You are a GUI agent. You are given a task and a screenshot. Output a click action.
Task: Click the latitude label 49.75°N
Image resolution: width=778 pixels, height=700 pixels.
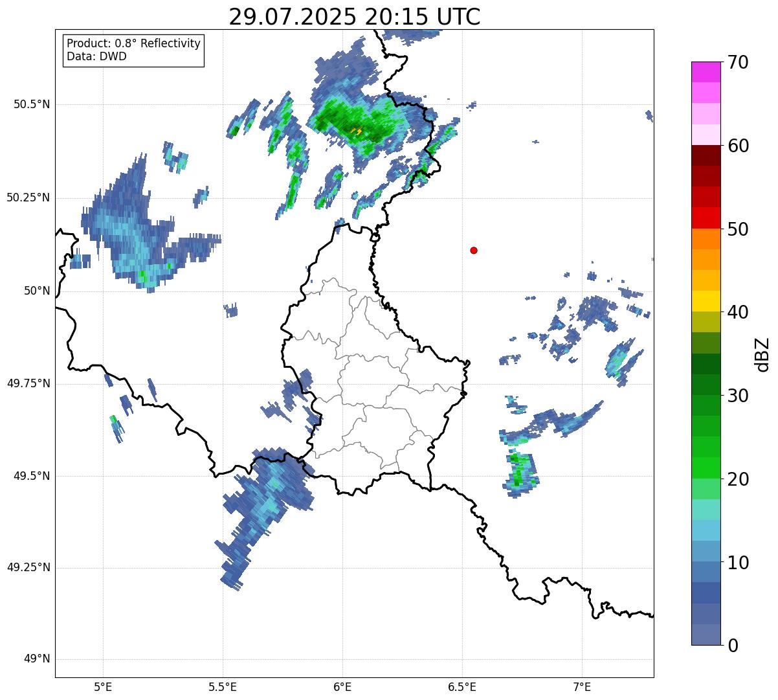pyautogui.click(x=28, y=383)
